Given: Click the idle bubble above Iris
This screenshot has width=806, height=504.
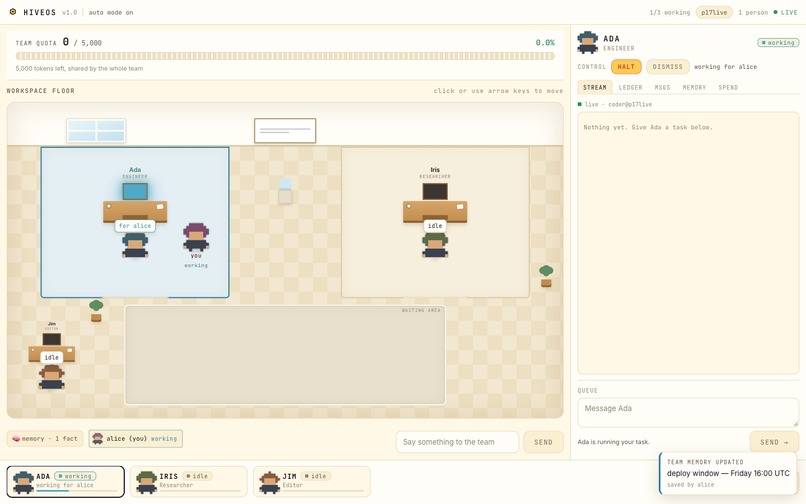Looking at the screenshot, I should (x=435, y=226).
